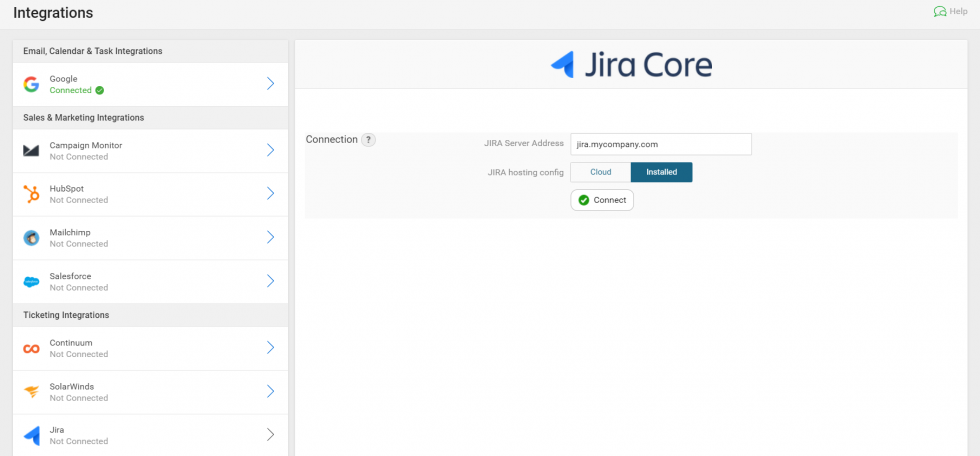Select Installed hosting config option
980x456 pixels.
[x=661, y=172]
